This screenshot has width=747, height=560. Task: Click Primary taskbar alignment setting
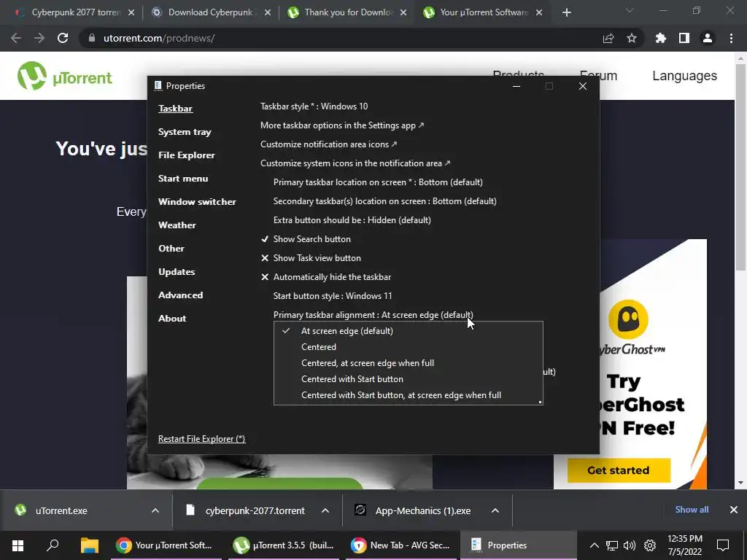point(373,315)
